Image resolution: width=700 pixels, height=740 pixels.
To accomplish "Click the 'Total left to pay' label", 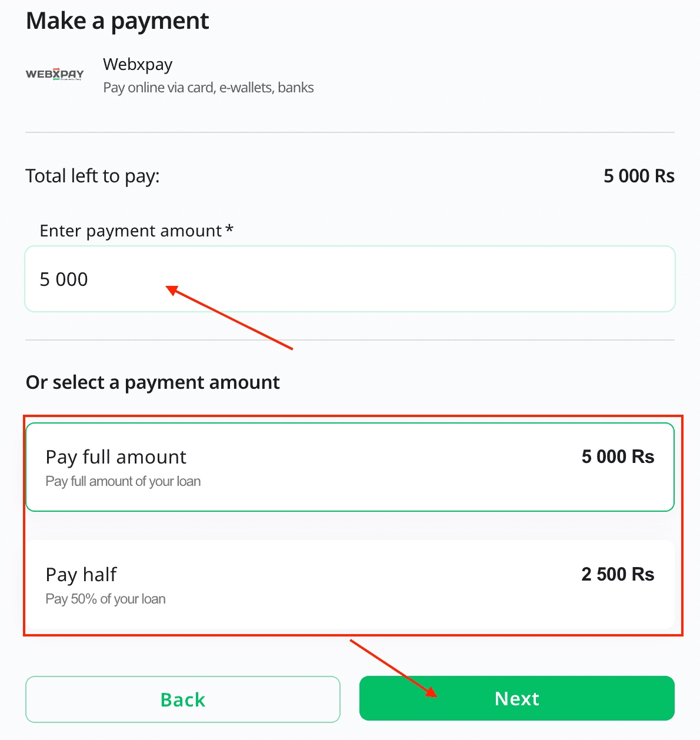I will pyautogui.click(x=92, y=176).
